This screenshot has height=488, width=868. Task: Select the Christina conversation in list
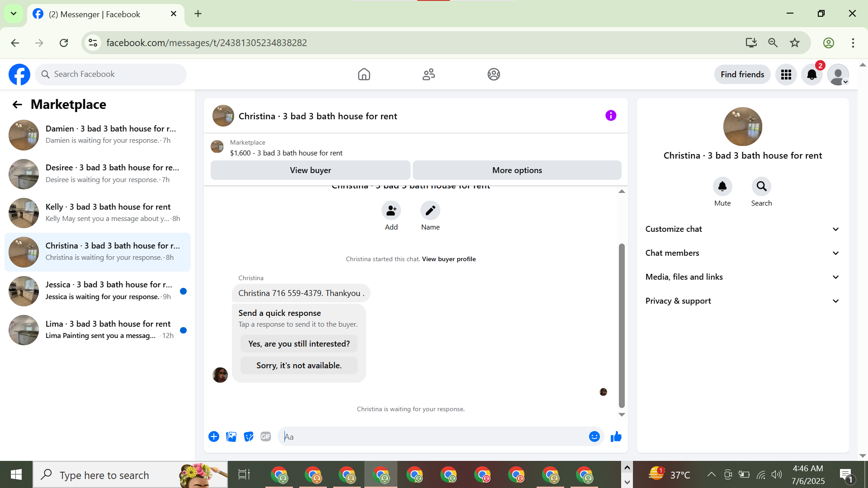98,252
